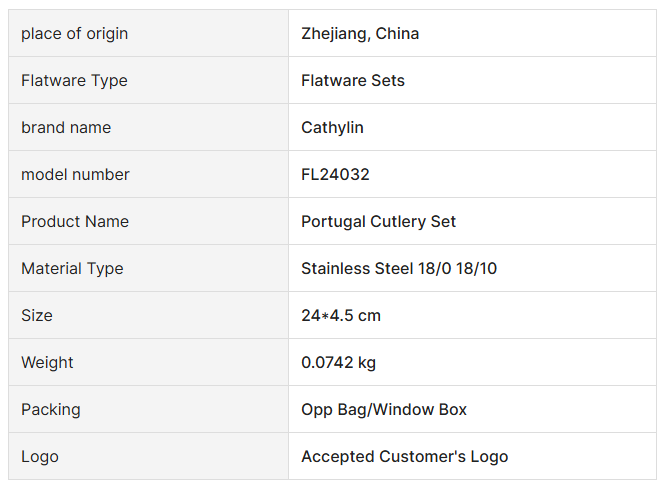Click the 'Material Type' label

[x=72, y=269]
